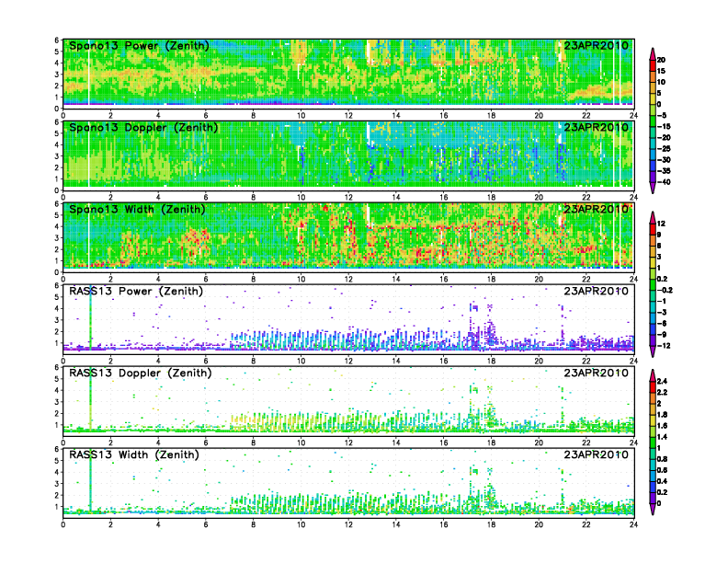Click the "-0.2" colorbar label
Image resolution: width=728 pixels, height=563 pixels.
[665, 291]
